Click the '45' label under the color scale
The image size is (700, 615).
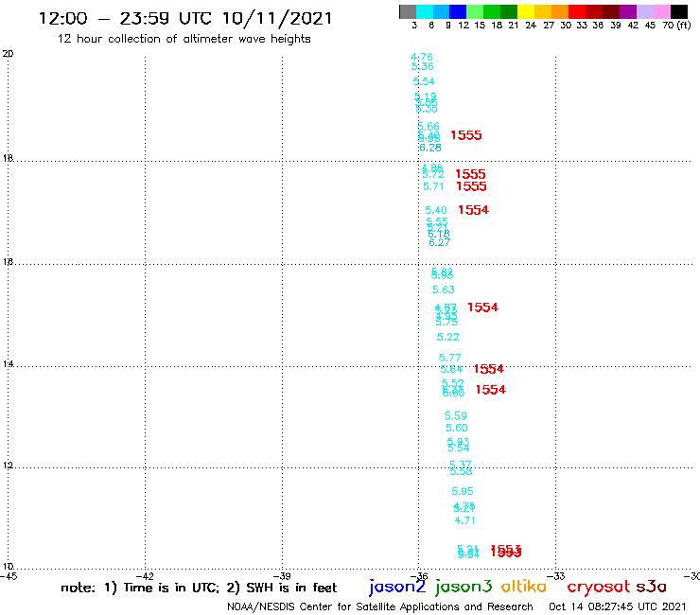point(650,26)
